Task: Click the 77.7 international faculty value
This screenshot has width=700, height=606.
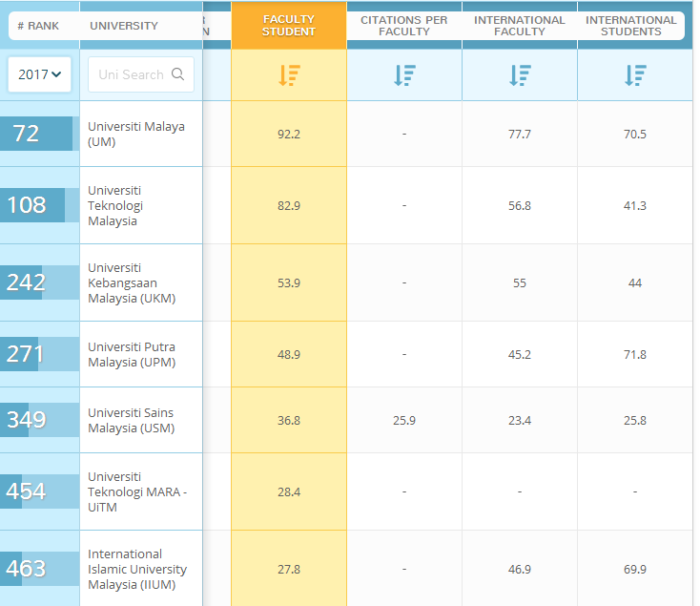Action: (x=520, y=134)
